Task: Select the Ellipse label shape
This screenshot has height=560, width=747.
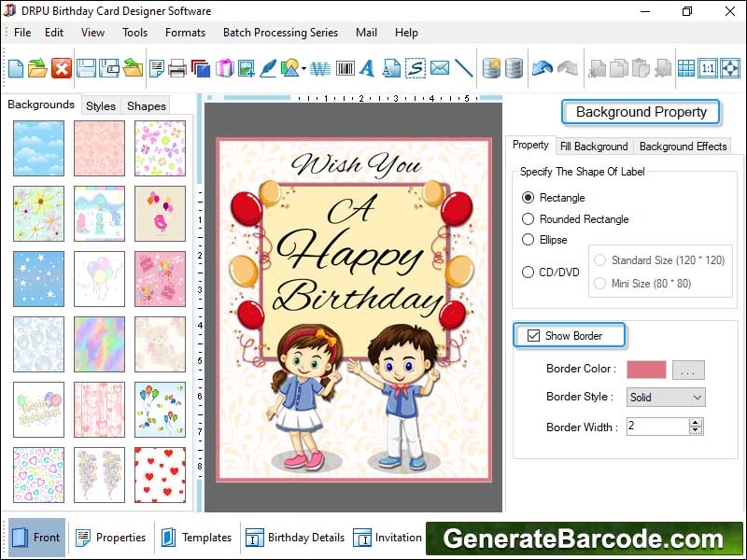Action: (529, 240)
